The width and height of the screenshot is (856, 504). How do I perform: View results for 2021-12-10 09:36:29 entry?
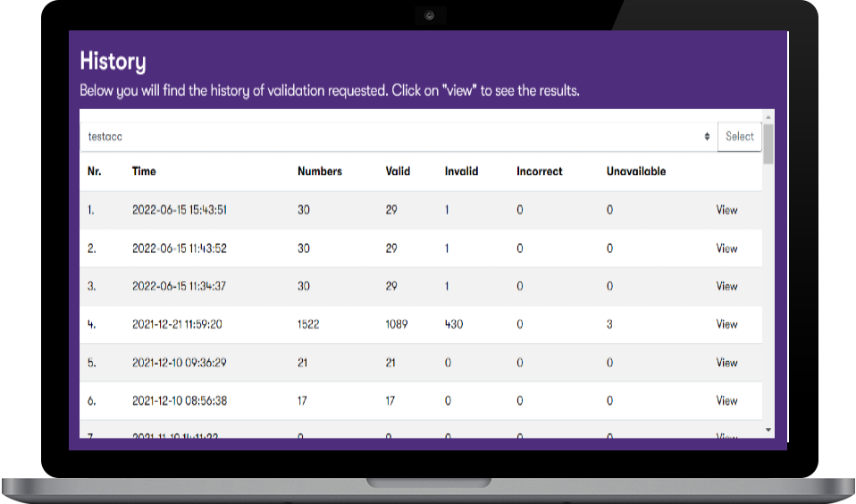(x=726, y=363)
